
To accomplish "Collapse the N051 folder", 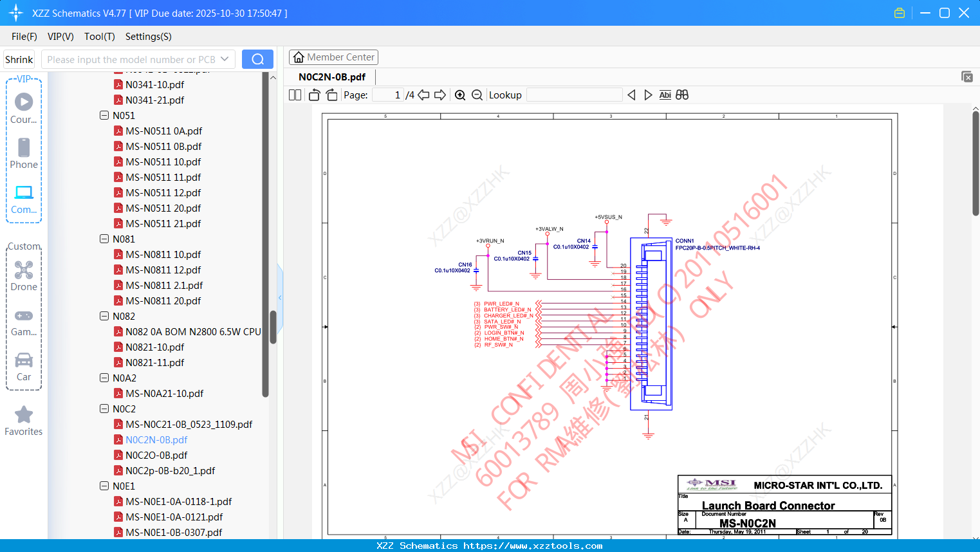I will [104, 116].
